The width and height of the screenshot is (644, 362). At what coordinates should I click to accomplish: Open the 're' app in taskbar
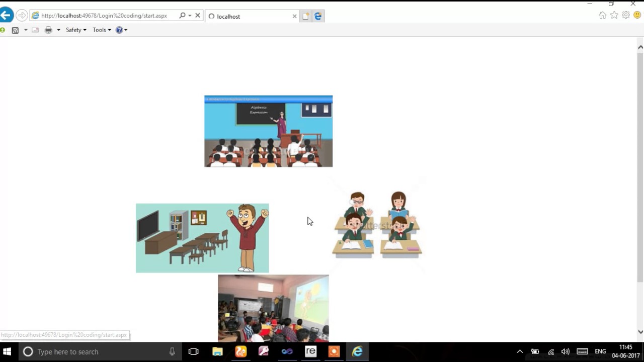(x=311, y=352)
